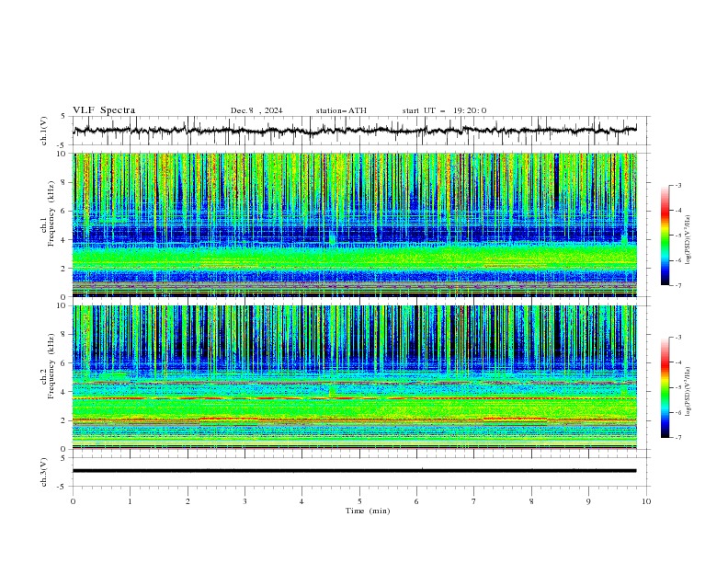Click the ch.1 frequency axis tick '6'
The width and height of the screenshot is (728, 563).
click(65, 211)
